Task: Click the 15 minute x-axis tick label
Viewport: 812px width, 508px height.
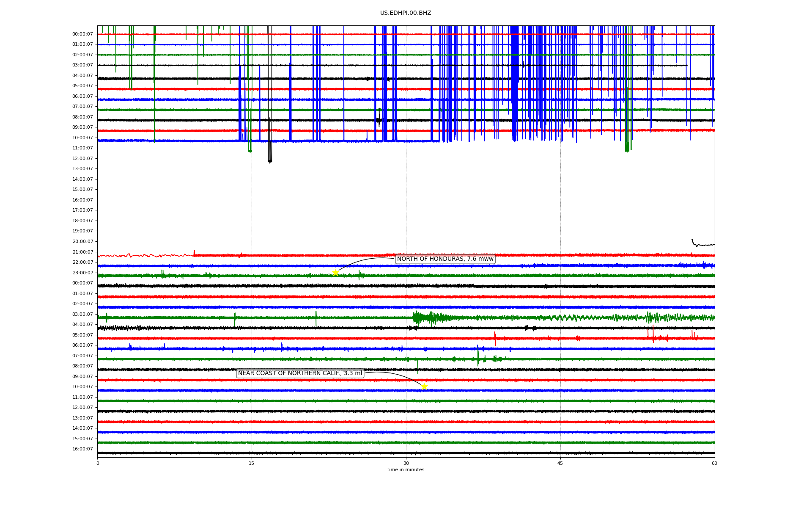Action: point(252,463)
